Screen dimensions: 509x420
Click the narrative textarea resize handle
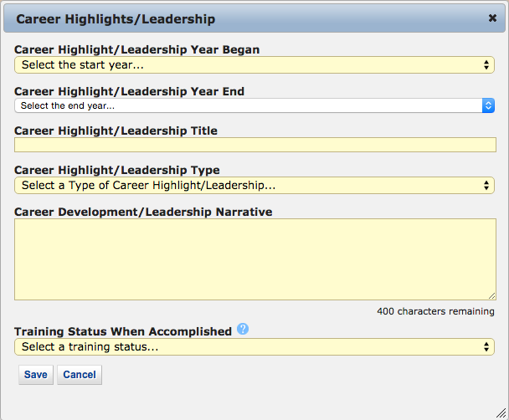pos(491,295)
